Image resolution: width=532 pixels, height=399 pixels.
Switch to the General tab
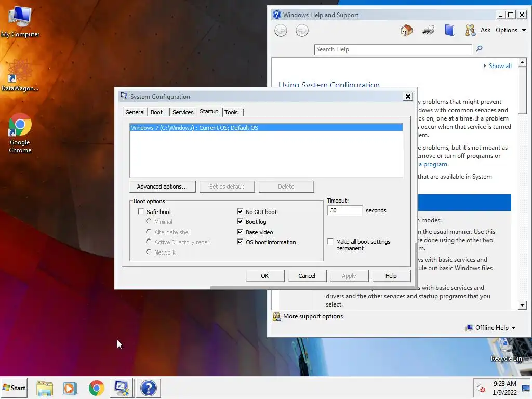135,112
